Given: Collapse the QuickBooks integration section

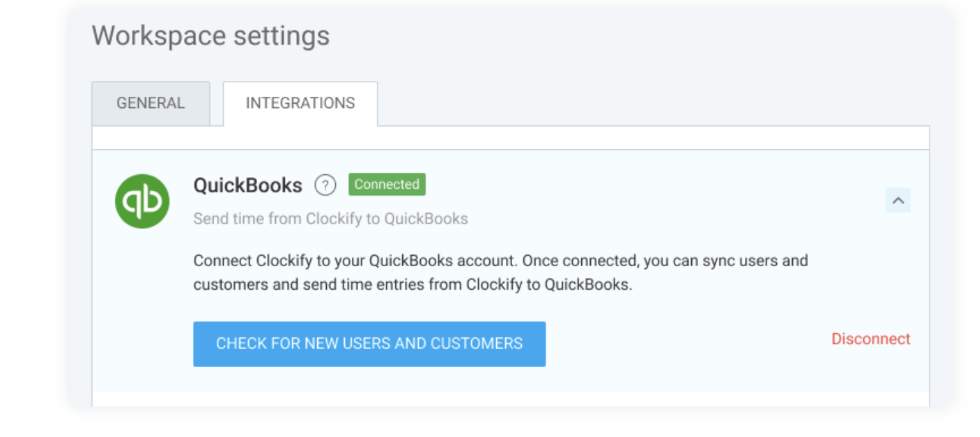Looking at the screenshot, I should tap(898, 201).
